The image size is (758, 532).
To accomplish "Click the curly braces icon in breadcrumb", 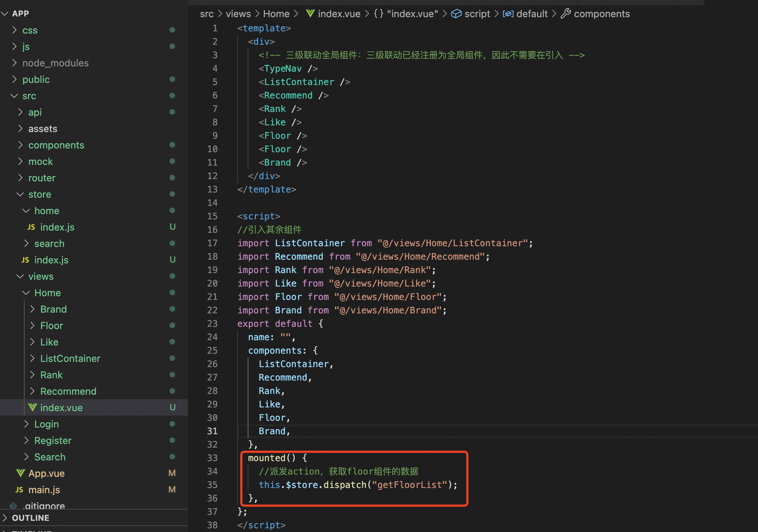I will 378,14.
